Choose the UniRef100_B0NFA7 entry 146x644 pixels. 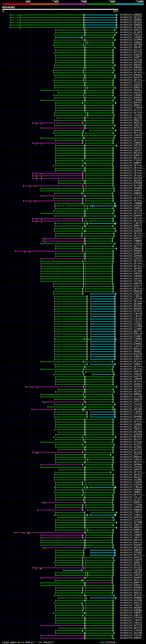coord(131,638)
